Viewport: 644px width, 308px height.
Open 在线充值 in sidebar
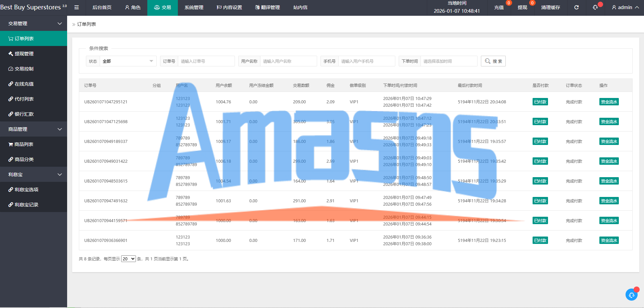tap(34, 84)
